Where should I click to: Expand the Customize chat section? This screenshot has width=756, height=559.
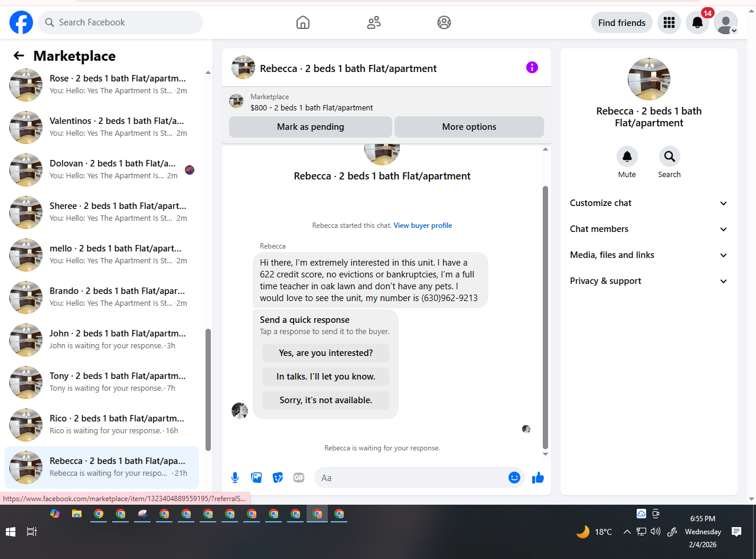[x=649, y=203]
